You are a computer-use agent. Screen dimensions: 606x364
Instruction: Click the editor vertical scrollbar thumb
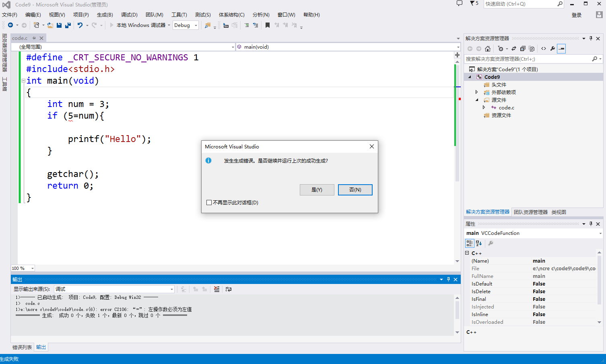pyautogui.click(x=457, y=122)
